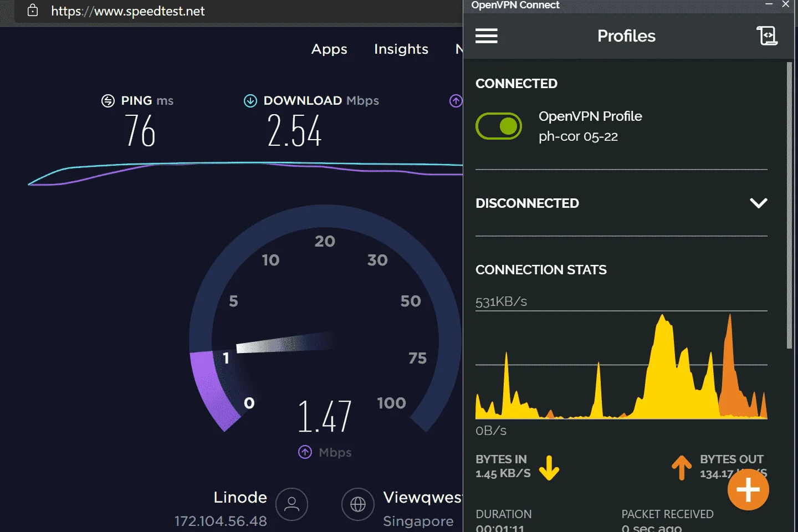Click the OpenVPN Profile ph-cor 05-22 entry

coord(590,126)
